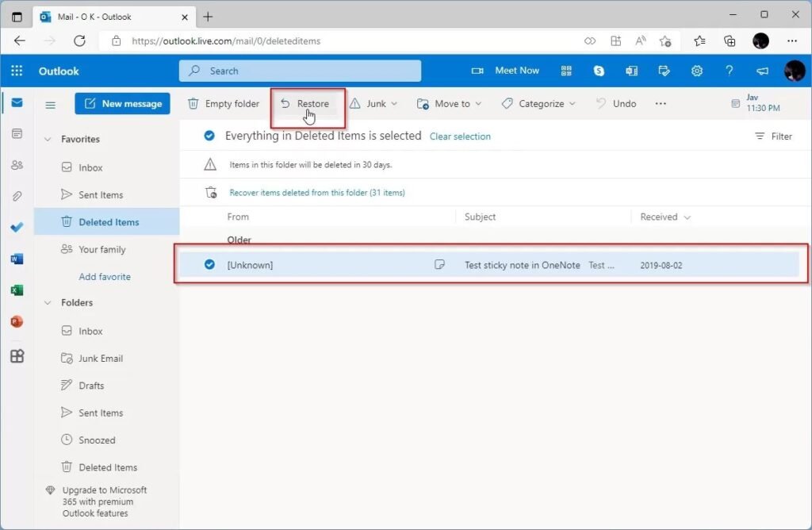Open the Filter menu
The image size is (812, 530).
[774, 136]
